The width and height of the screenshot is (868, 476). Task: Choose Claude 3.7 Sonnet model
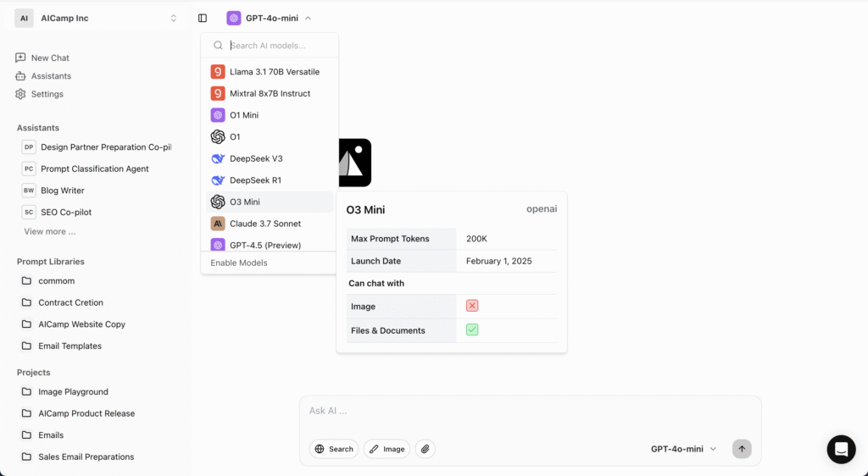click(x=270, y=224)
